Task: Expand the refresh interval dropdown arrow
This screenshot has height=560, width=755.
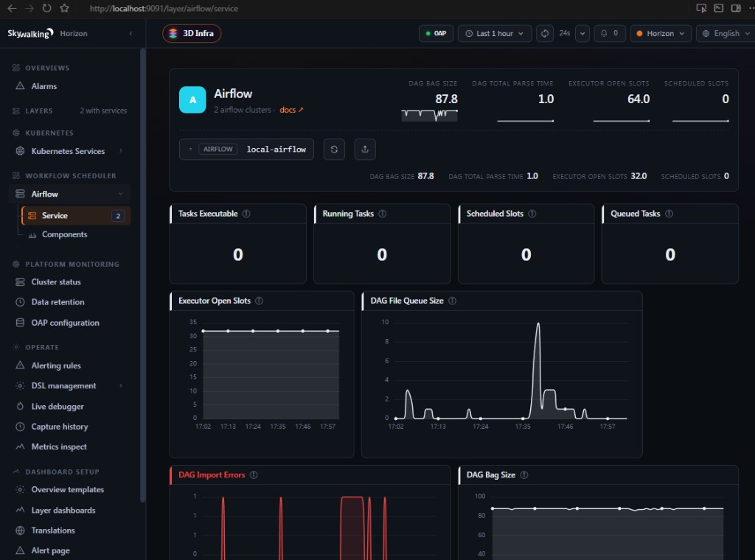Action: tap(582, 33)
